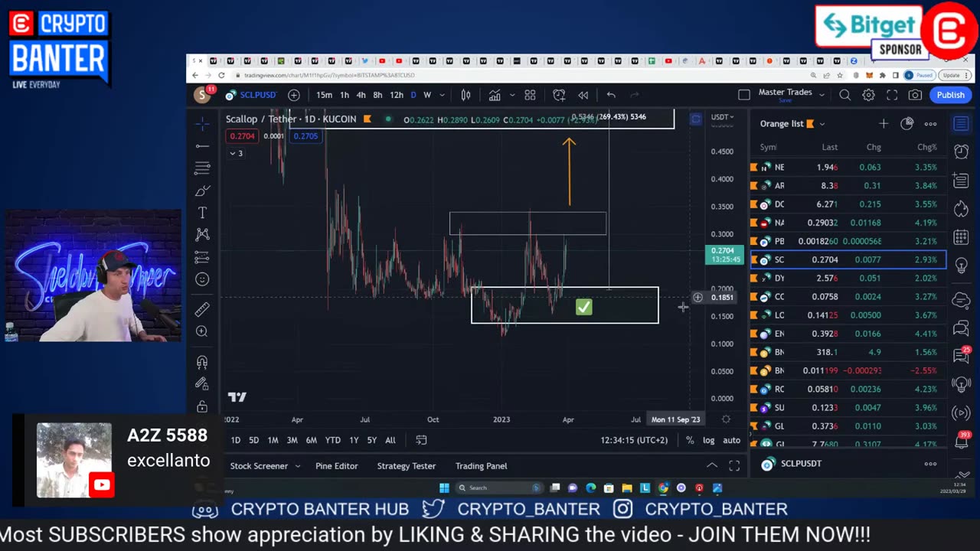Change the USDT price scale currency
The image size is (980, 551).
(x=722, y=117)
